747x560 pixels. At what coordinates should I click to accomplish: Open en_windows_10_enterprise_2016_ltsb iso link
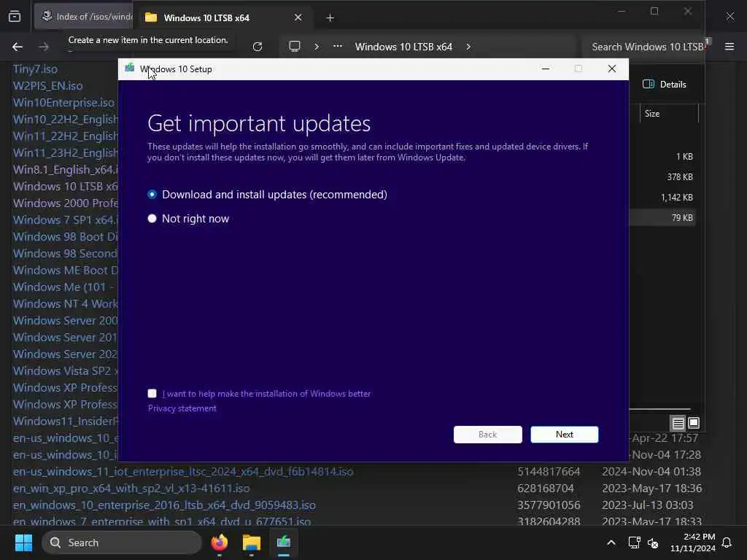click(x=164, y=505)
